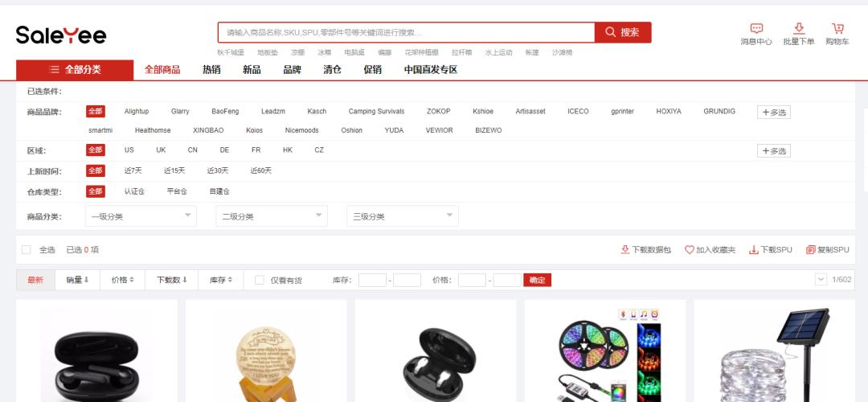This screenshot has width=868, height=402.
Task: Check the 全选 select-all checkbox
Action: [x=27, y=250]
